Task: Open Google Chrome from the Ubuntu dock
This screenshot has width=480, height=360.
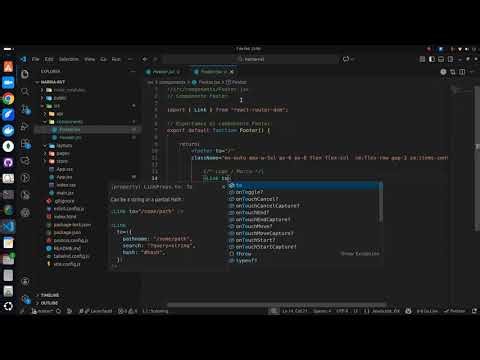Action: [8, 99]
